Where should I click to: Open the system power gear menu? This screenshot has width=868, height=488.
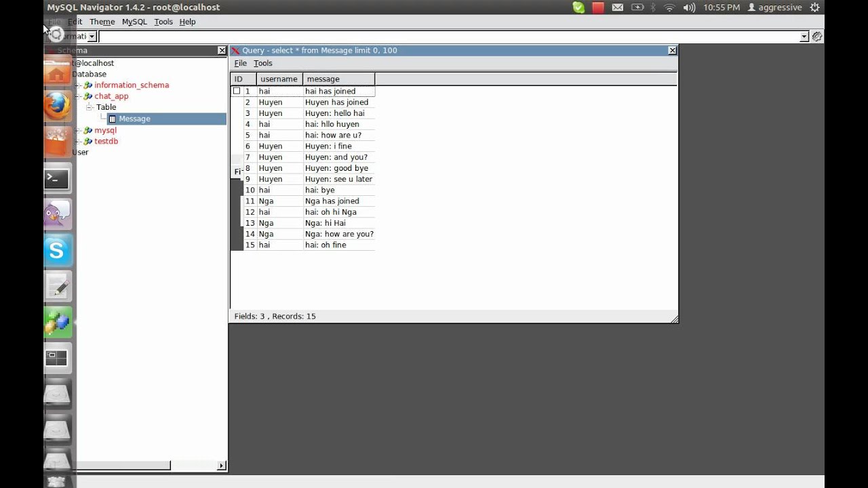[814, 7]
